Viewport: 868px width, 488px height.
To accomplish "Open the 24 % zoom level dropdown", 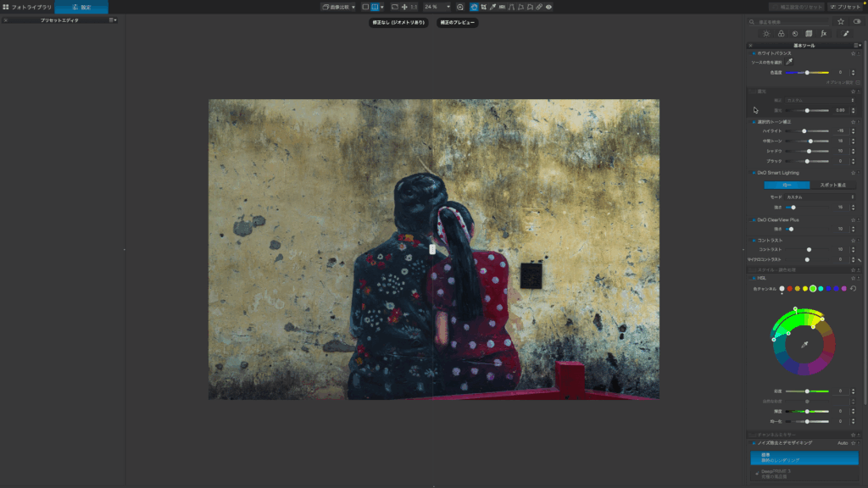I will [437, 7].
